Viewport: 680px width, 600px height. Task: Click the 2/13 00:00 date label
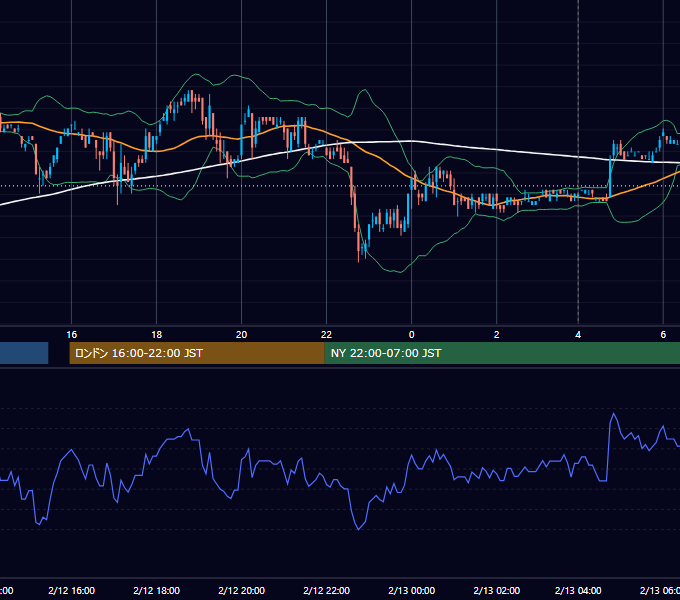(412, 590)
